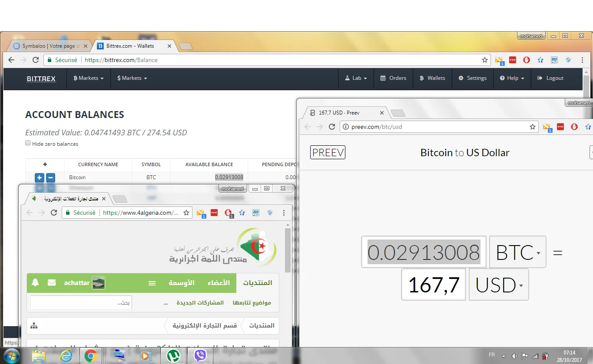Image resolution: width=593 pixels, height=364 pixels.
Task: Enable the Hide zero balances checkbox
Action: (x=28, y=143)
